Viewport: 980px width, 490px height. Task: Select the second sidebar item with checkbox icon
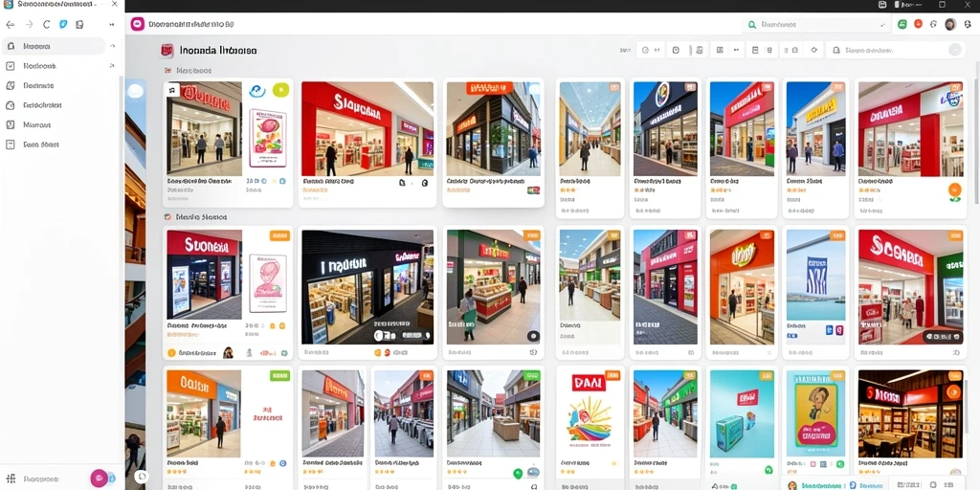pos(54,66)
